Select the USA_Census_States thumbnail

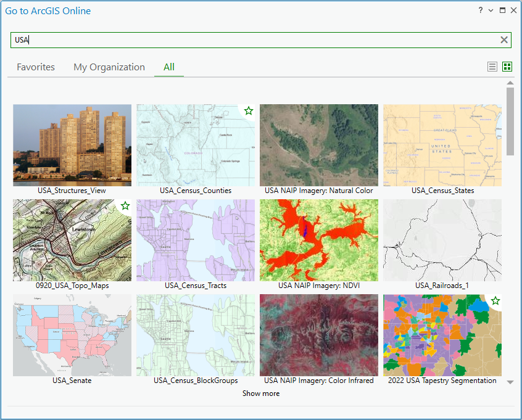tap(442, 145)
